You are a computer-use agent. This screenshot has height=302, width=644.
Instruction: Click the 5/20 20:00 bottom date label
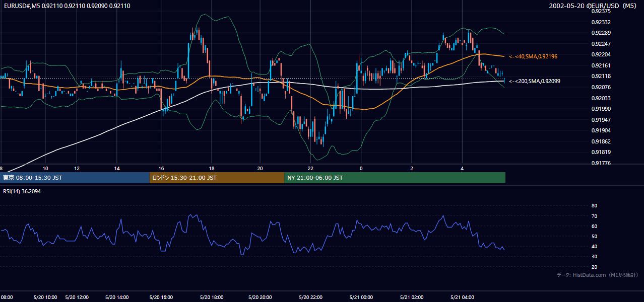click(260, 297)
